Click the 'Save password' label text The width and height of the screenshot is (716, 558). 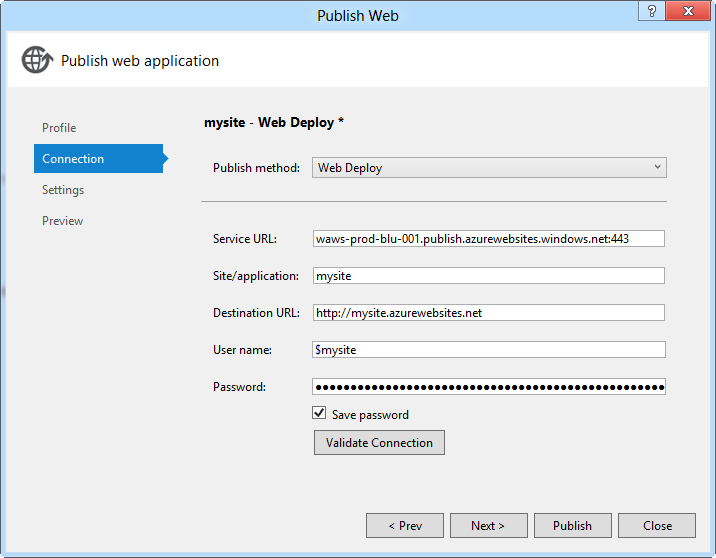tap(370, 415)
